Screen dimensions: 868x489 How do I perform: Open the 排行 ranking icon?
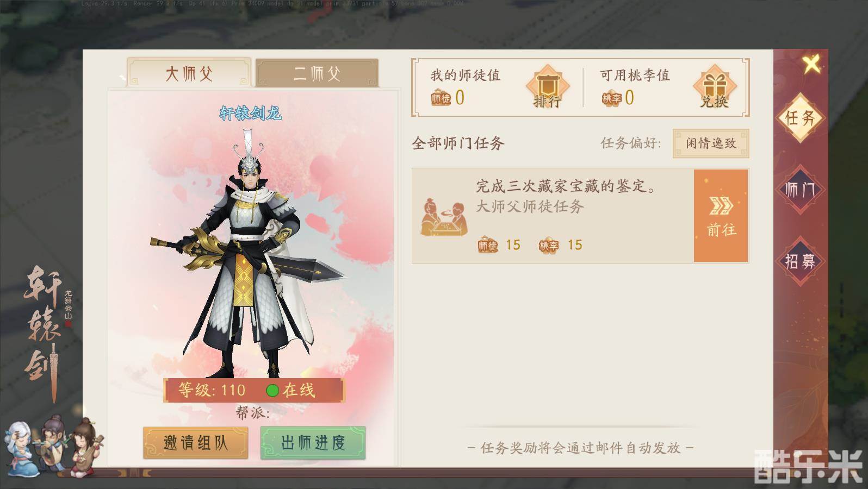547,87
